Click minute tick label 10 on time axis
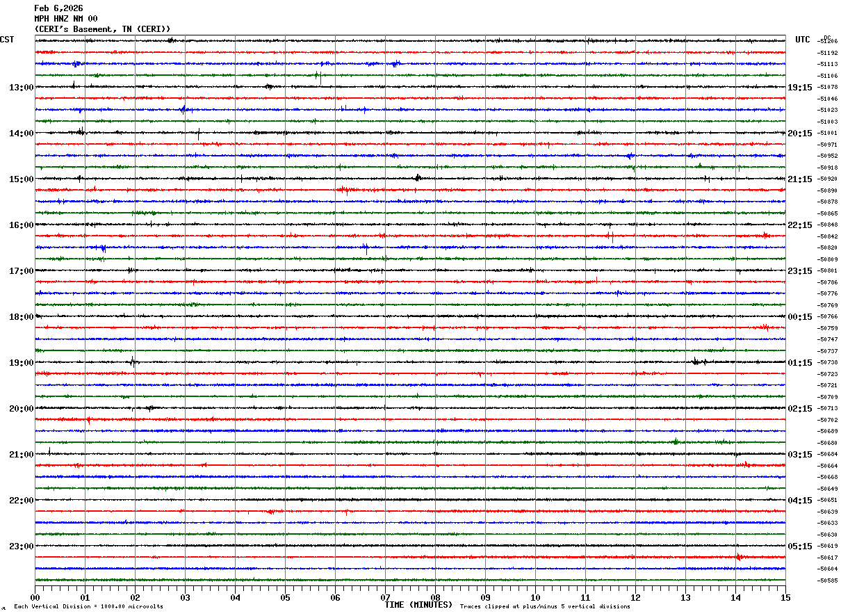This screenshot has width=841, height=616. pyautogui.click(x=535, y=597)
